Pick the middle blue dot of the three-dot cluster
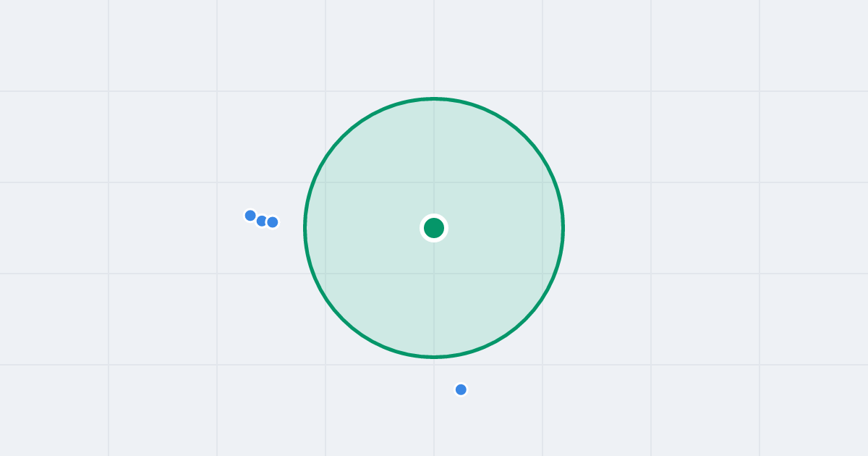The height and width of the screenshot is (456, 868). [261, 221]
